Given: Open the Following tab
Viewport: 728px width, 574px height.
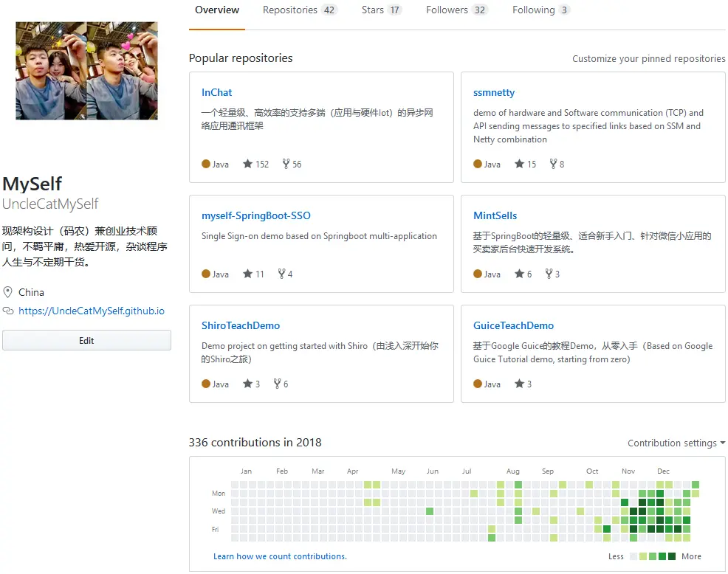Looking at the screenshot, I should pyautogui.click(x=541, y=10).
